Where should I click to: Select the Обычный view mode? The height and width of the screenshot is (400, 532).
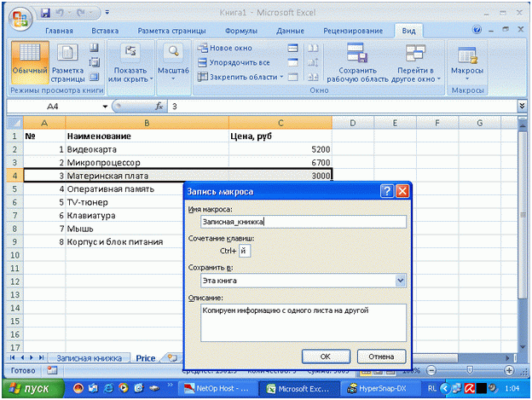point(30,62)
